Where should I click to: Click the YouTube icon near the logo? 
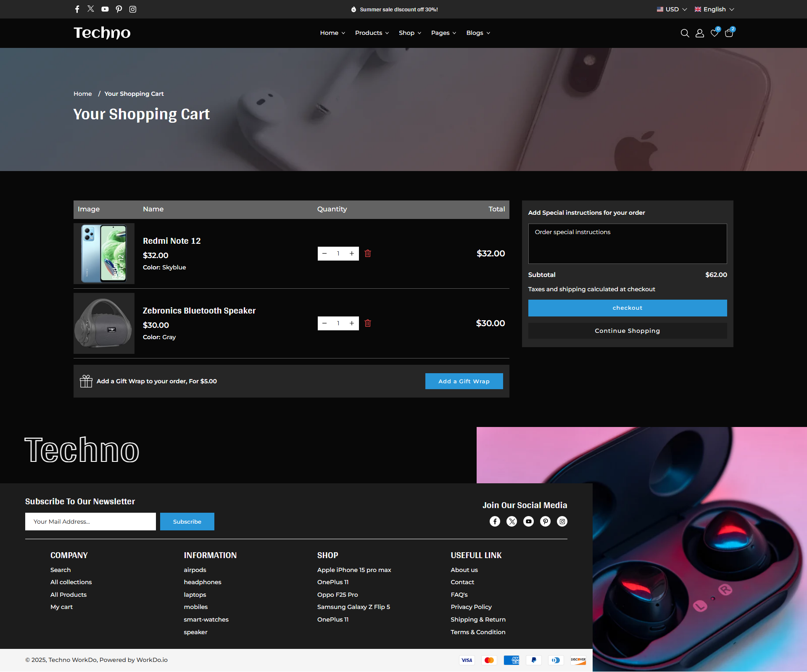pos(105,9)
